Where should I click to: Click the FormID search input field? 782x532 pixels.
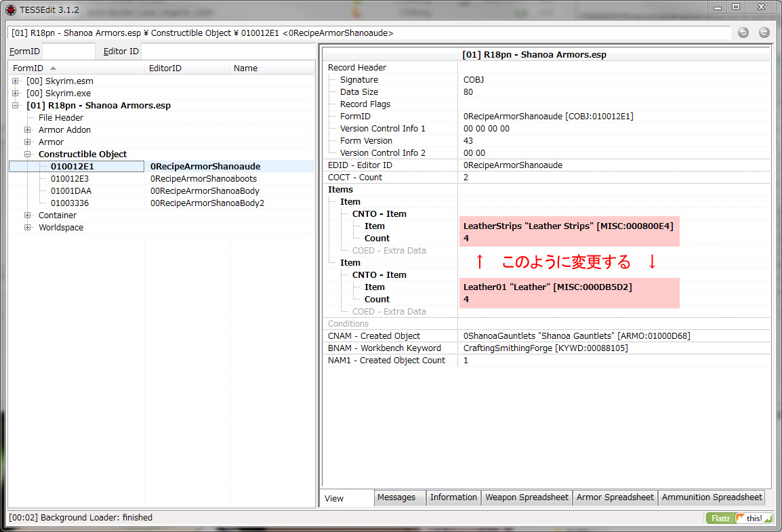click(69, 52)
